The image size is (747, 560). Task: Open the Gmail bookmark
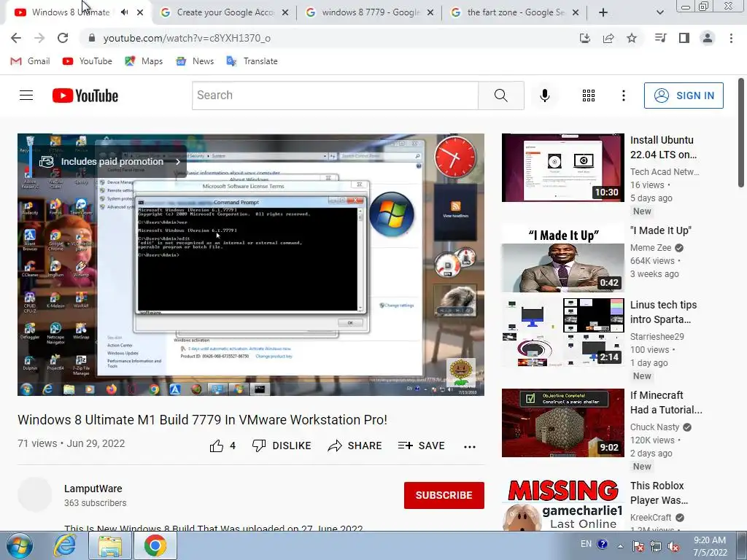(x=30, y=61)
